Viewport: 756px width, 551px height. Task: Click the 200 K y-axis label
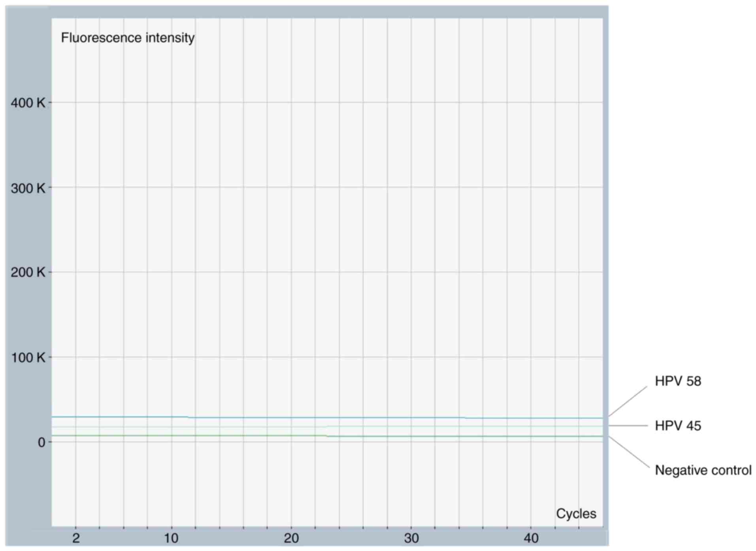coord(28,273)
